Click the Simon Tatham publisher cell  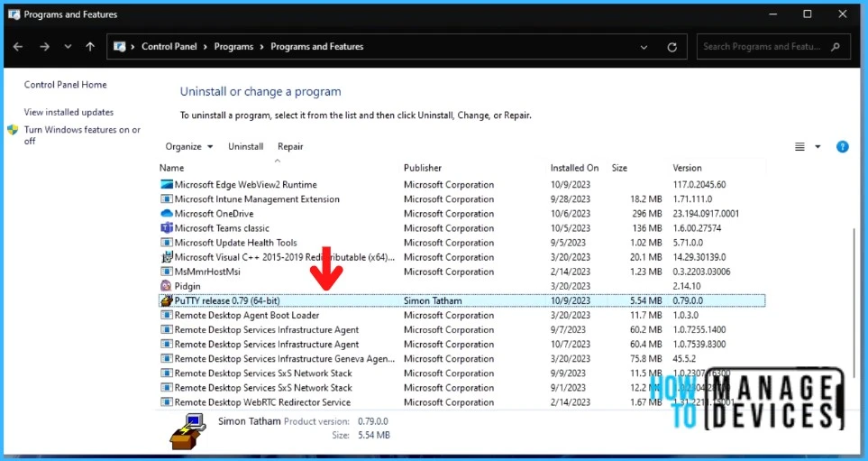pos(433,300)
